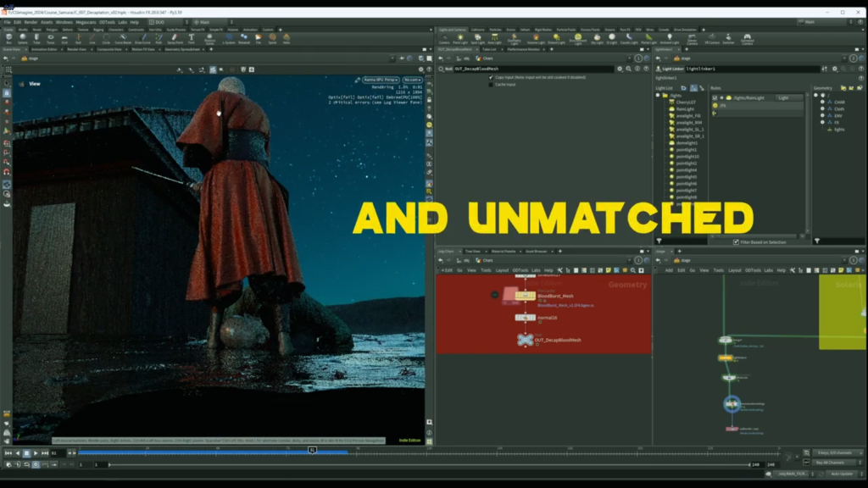Select the Tube shelf tool
The image size is (868, 488).
(x=36, y=38)
